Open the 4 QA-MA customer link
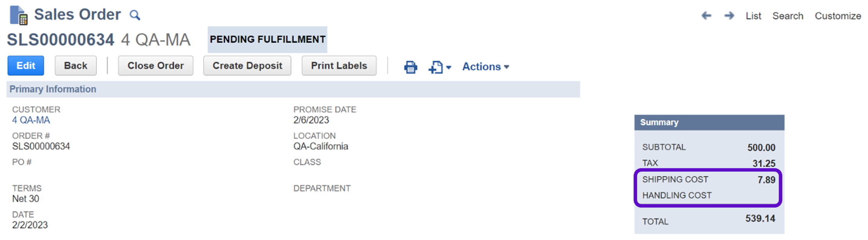Screen dimensions: 868x240 tap(31, 120)
